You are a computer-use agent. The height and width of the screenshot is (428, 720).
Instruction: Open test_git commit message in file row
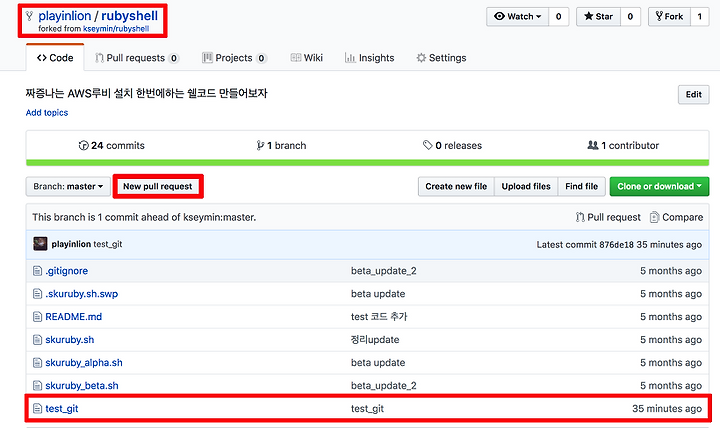click(367, 409)
